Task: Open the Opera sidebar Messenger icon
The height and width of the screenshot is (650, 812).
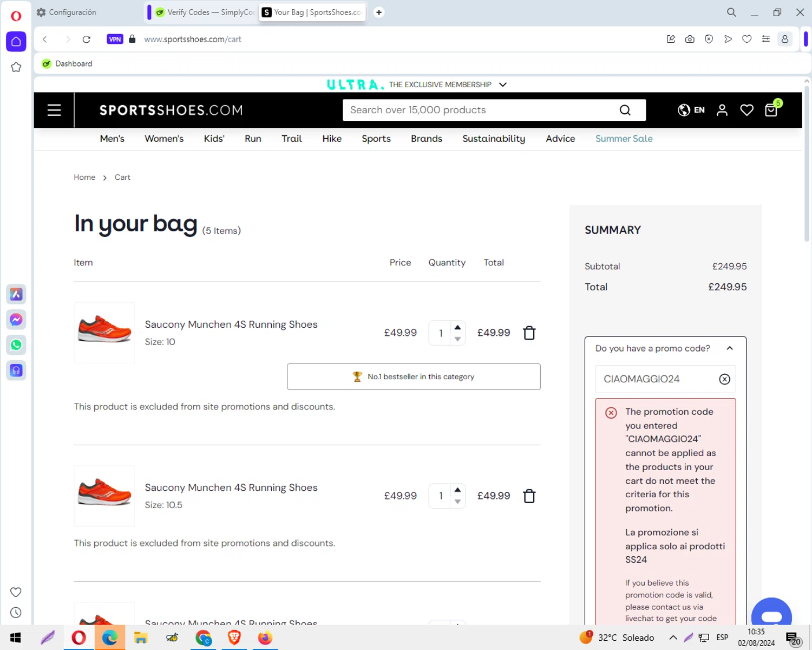Action: [16, 320]
